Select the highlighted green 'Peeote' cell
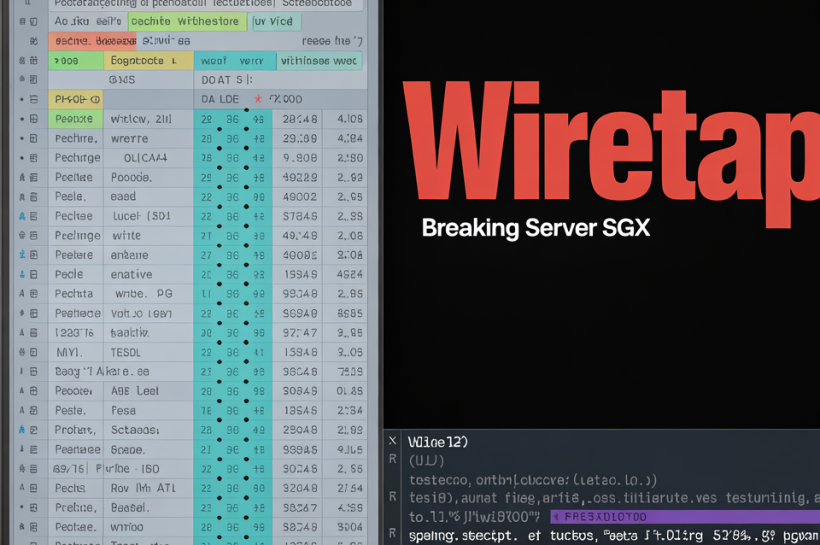Viewport: 820px width, 545px height. [76, 119]
